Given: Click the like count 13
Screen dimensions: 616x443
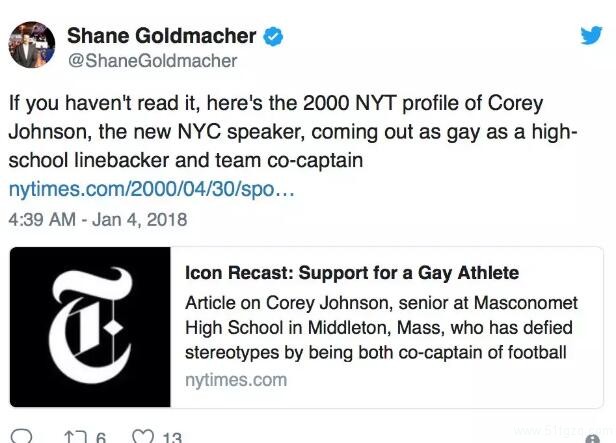Looking at the screenshot, I should coord(170,436).
